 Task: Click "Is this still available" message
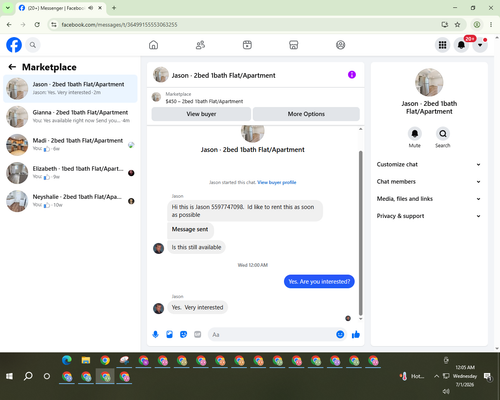(196, 247)
